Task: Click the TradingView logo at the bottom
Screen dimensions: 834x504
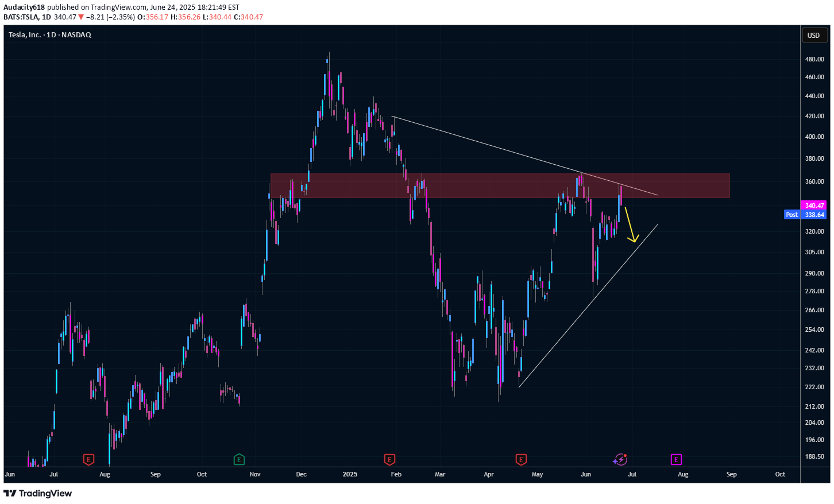Action: pyautogui.click(x=38, y=493)
